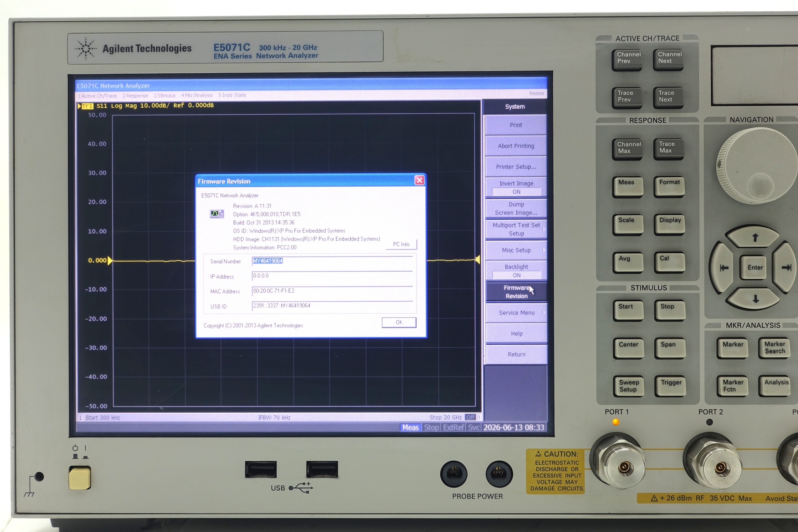Click the Channel Prev hardkey

(627, 59)
